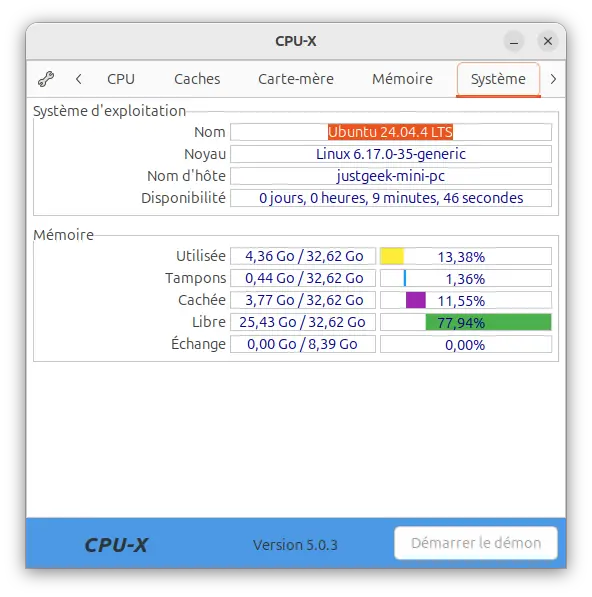
Task: Select the Carte-mère tab
Action: (296, 79)
